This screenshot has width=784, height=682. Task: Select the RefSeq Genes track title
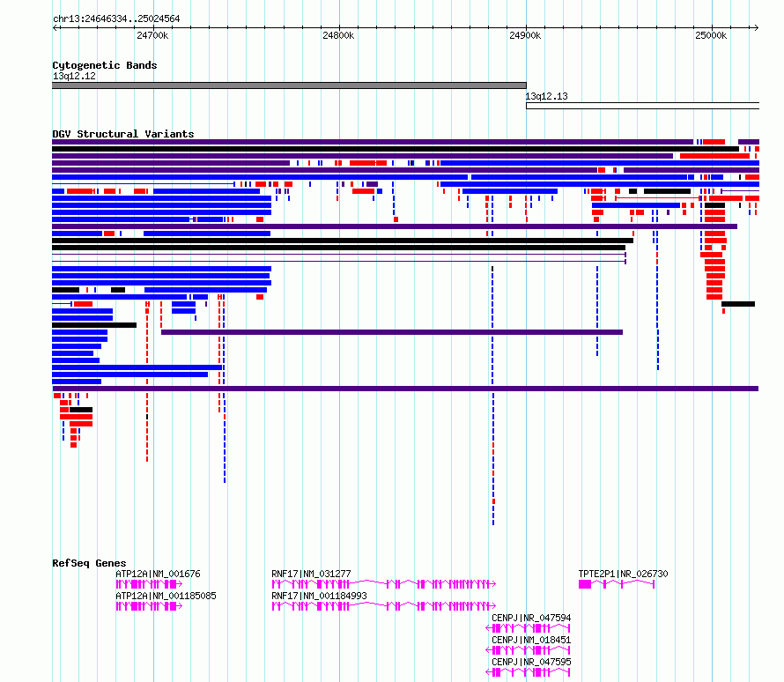pos(89,563)
